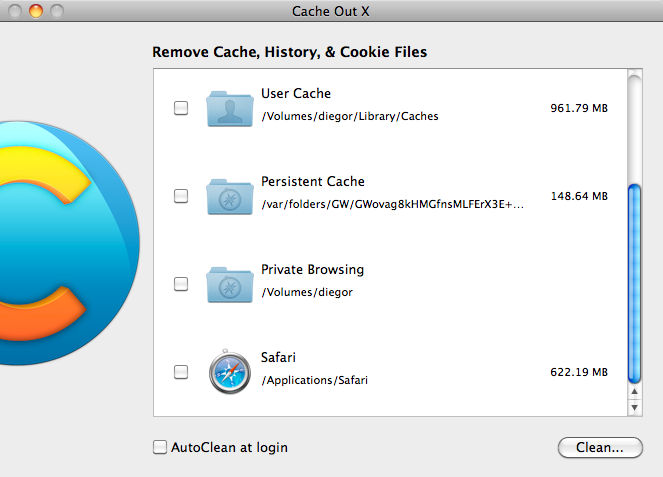Click the scrollbar track above the thumb
The image size is (663, 477).
tap(634, 127)
